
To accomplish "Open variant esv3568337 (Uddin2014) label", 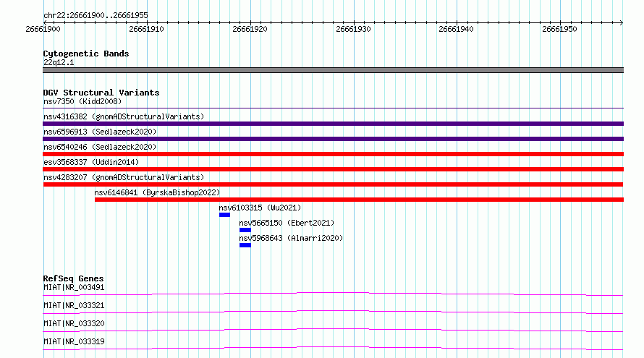I will (x=91, y=162).
